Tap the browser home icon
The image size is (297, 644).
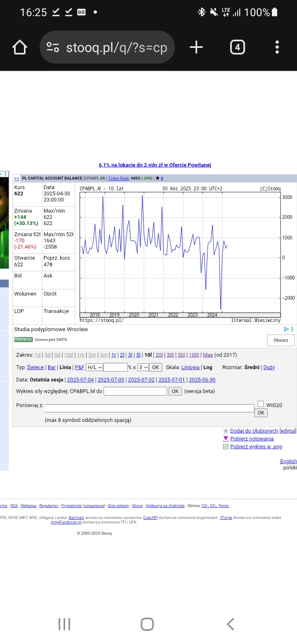point(20,47)
